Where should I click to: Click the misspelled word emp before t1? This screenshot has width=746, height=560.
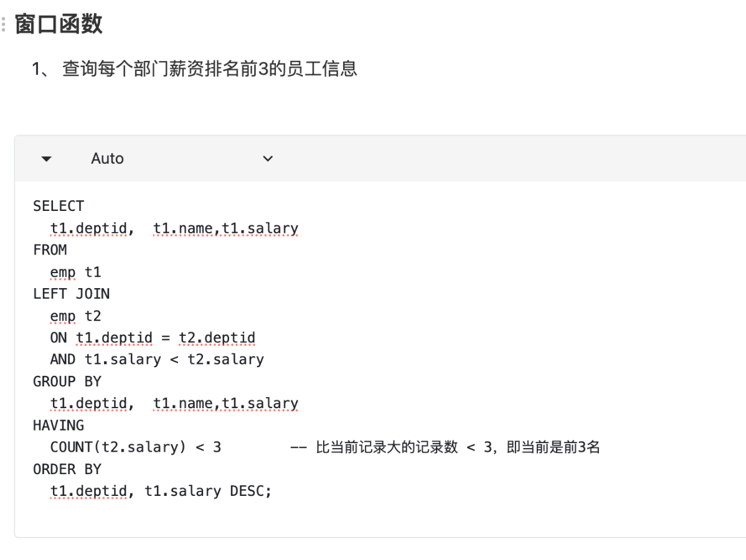point(62,273)
